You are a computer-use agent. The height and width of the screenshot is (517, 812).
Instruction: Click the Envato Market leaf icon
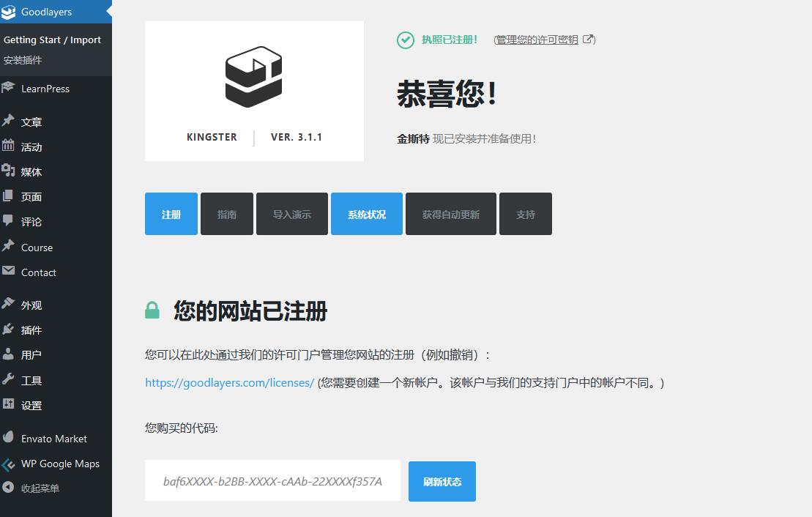pyautogui.click(x=8, y=438)
